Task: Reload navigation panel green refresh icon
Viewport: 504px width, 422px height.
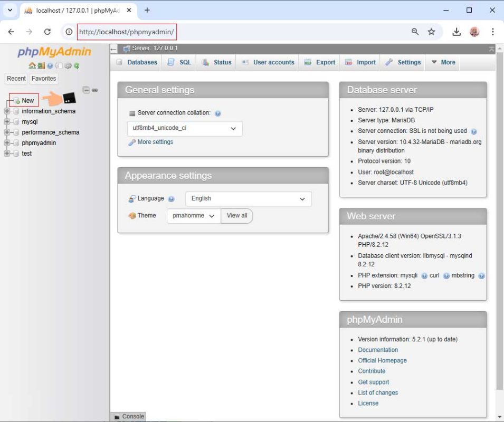Action: (77, 66)
